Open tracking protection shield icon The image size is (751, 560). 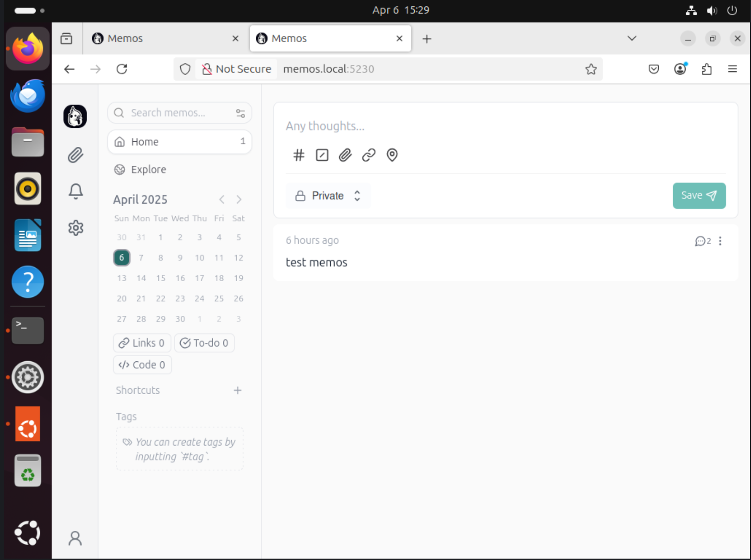[x=185, y=69]
